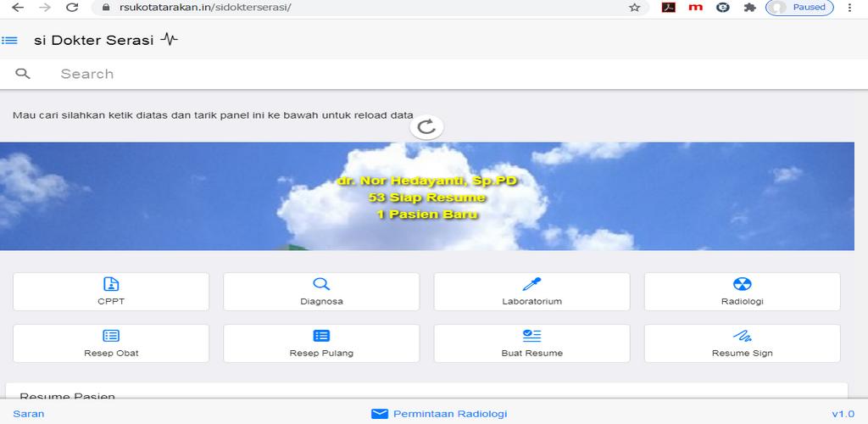Click the si Dokter Serasi title
The height and width of the screenshot is (424, 868).
coord(93,41)
